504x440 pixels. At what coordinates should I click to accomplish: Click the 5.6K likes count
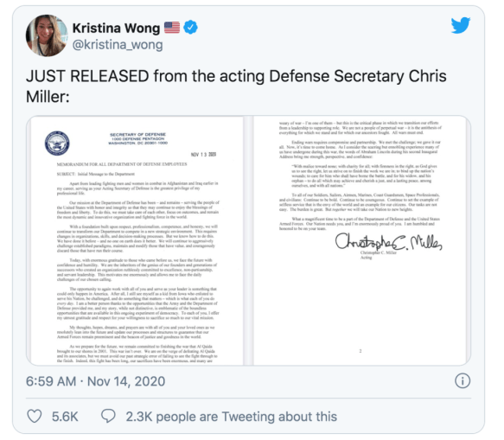pos(65,417)
